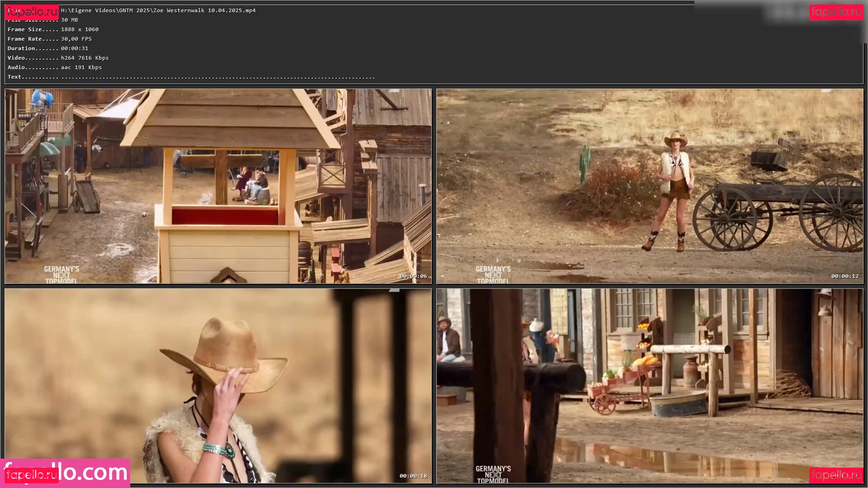
Task: Open the thumbnail of the western market street
Action: (649, 385)
